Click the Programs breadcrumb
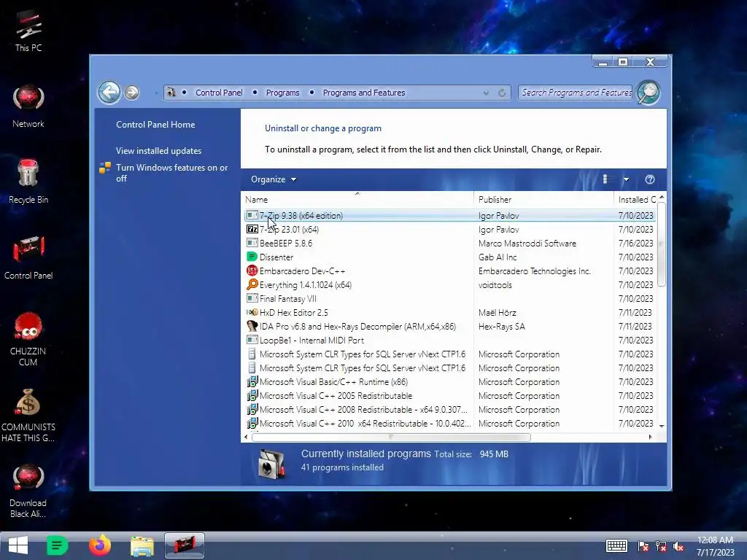Screen dimensions: 747x560 point(282,93)
